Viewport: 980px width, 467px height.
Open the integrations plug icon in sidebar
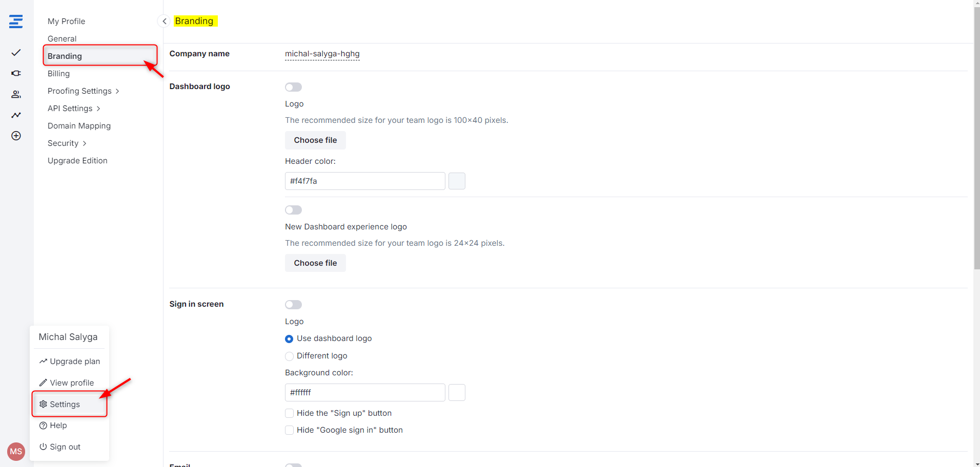[x=16, y=73]
